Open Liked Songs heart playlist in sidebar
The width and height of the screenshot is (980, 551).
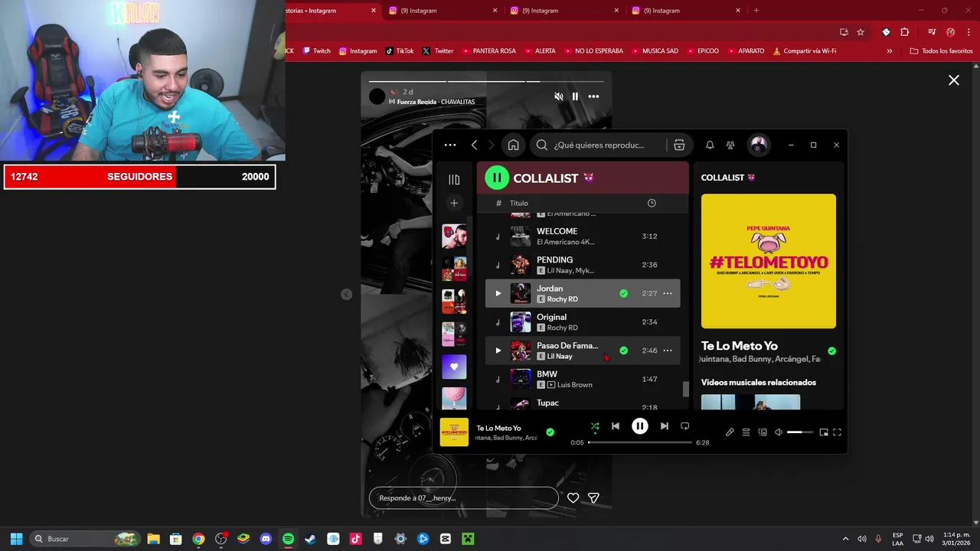coord(454,367)
